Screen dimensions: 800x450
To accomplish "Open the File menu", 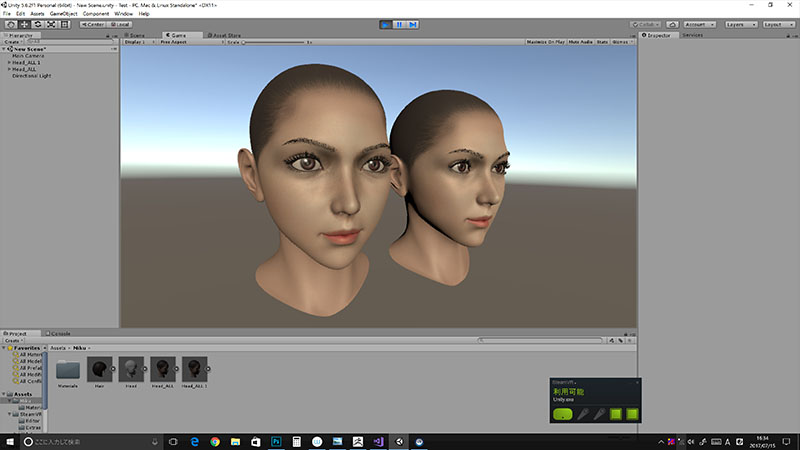I will pyautogui.click(x=7, y=14).
